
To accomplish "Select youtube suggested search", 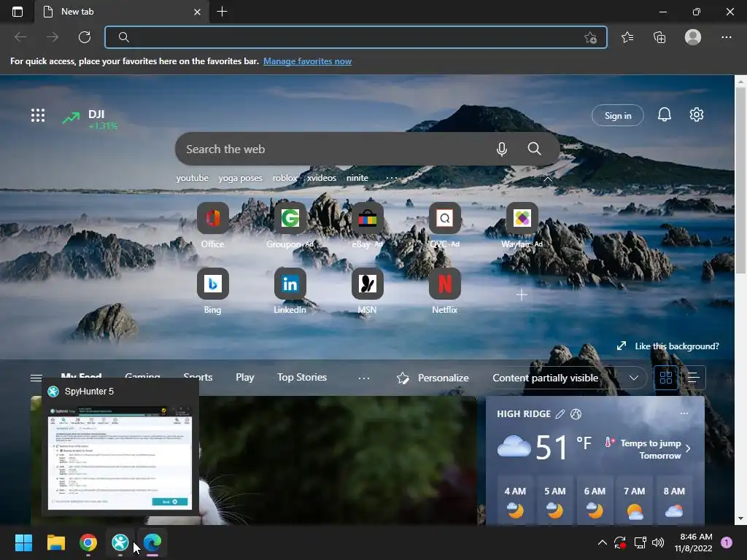I will coord(192,178).
